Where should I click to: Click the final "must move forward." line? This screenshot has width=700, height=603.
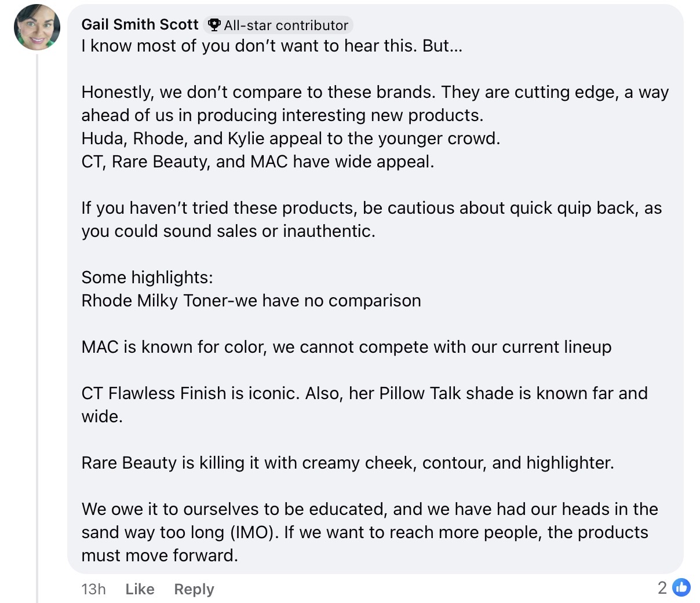[x=159, y=556]
